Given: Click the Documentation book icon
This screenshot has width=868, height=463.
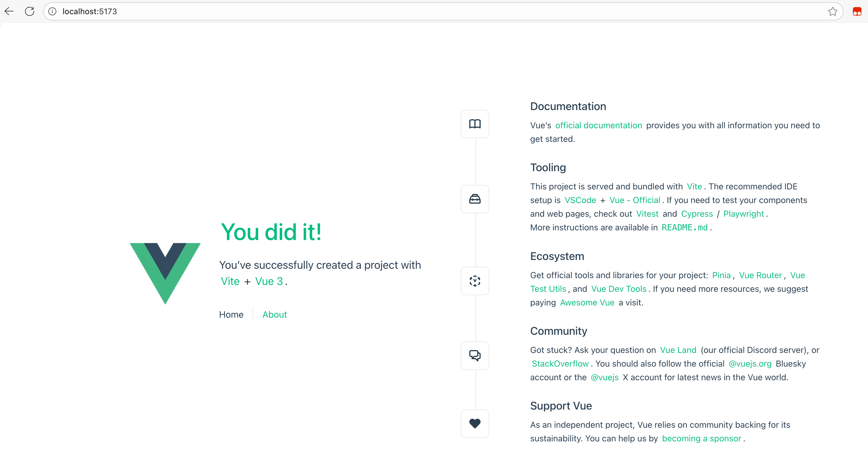Looking at the screenshot, I should [475, 124].
